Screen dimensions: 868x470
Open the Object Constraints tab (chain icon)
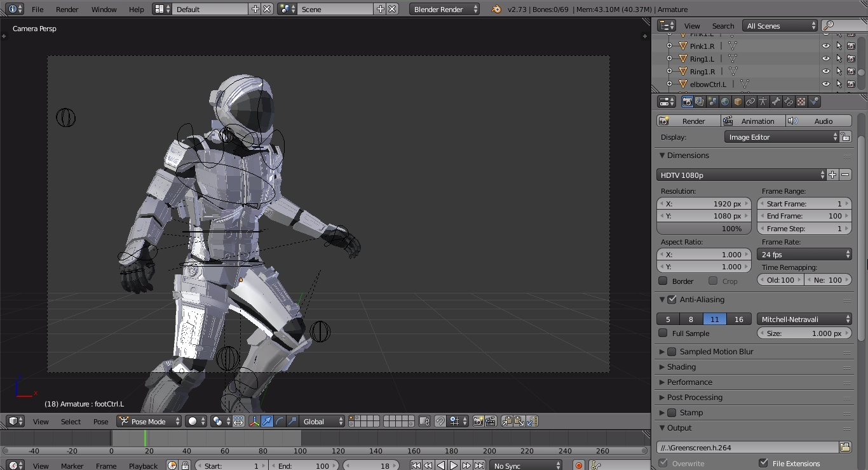pyautogui.click(x=750, y=102)
